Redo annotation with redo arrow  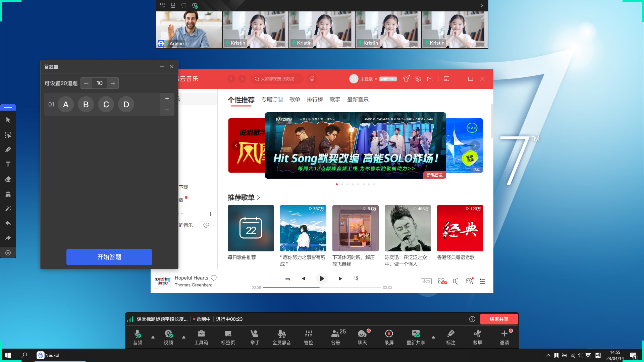[x=8, y=238]
